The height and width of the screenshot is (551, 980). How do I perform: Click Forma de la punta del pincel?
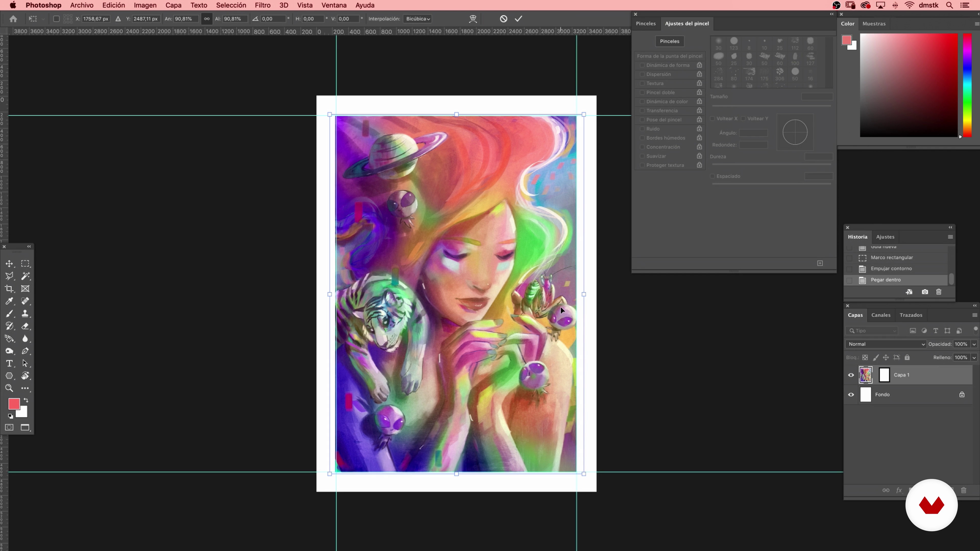670,56
